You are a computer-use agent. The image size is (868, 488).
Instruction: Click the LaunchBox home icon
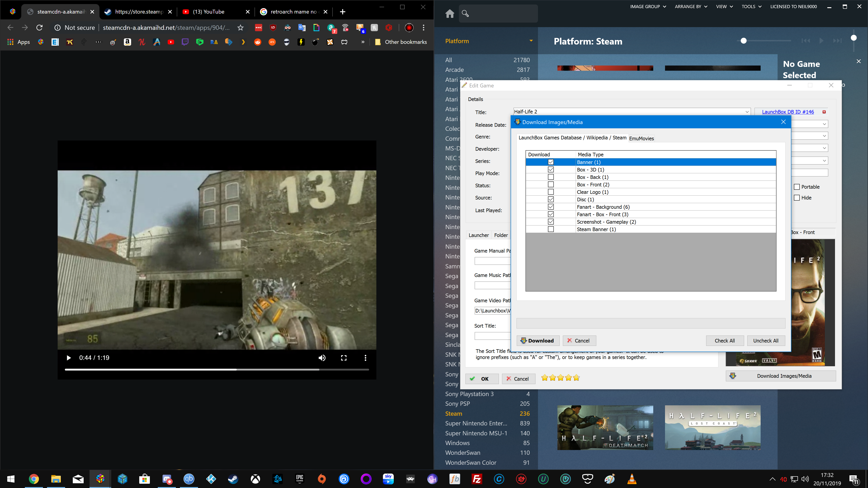click(450, 14)
